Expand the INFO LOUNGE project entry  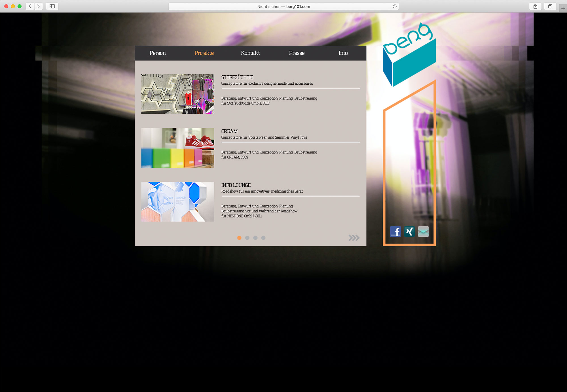[x=236, y=185]
